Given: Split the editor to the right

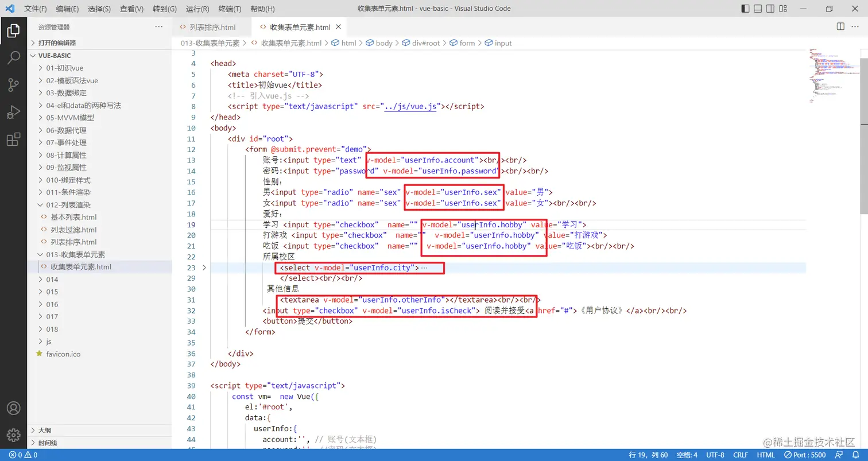Looking at the screenshot, I should 840,27.
